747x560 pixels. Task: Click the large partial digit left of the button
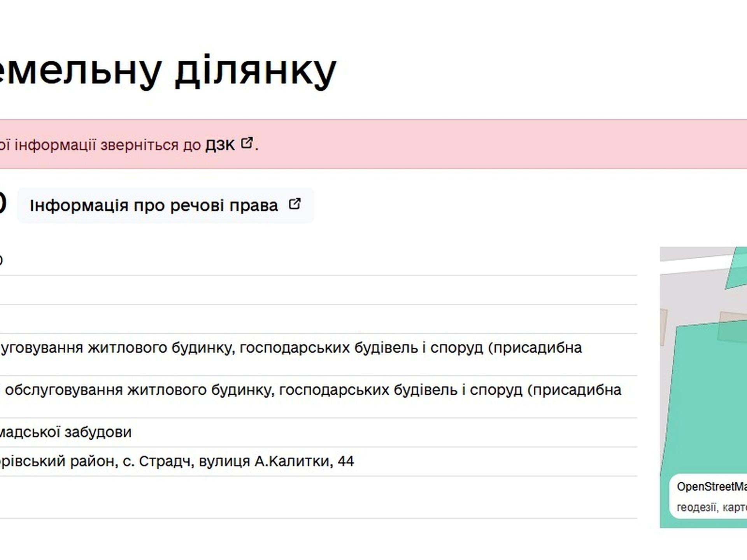[x=3, y=203]
